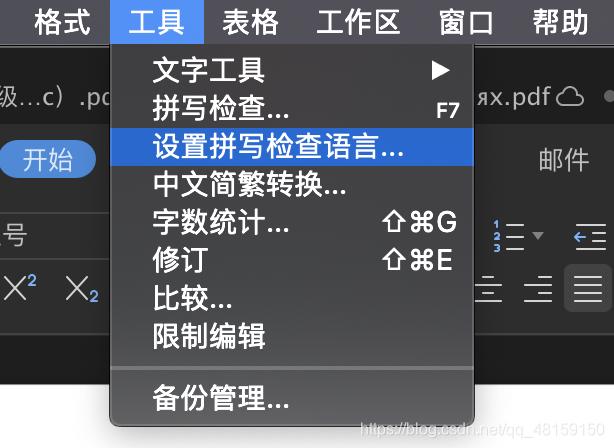Open the 表格 menu

pos(251,22)
